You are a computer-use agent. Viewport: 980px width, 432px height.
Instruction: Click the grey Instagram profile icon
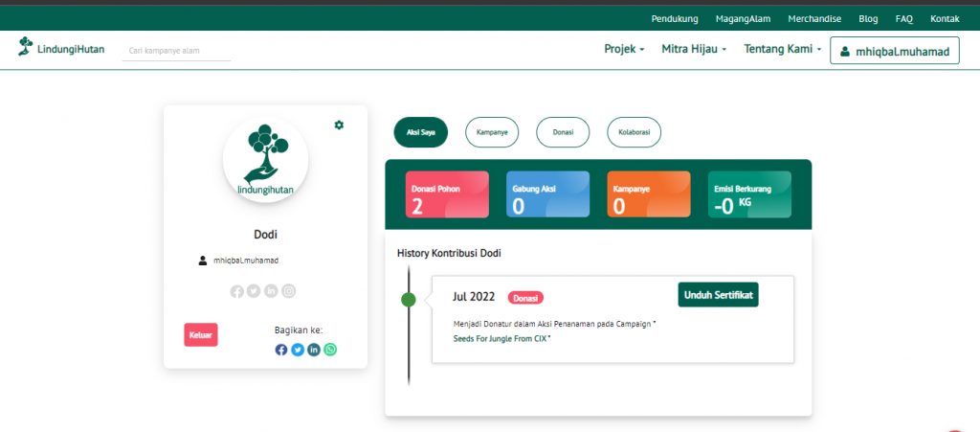coord(288,290)
